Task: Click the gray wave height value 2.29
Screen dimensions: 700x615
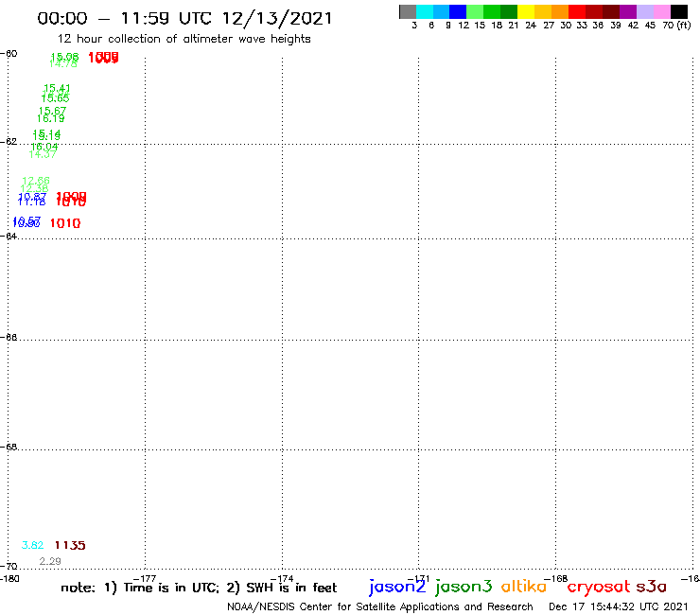Action: pos(50,561)
